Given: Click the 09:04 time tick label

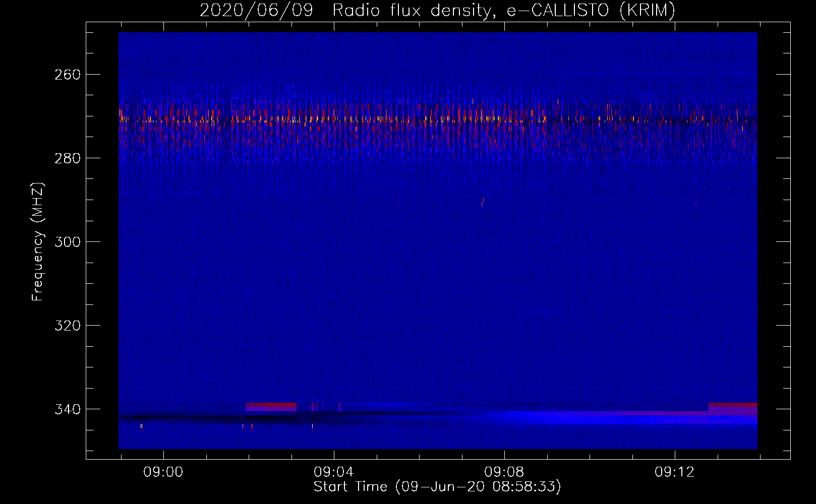Looking at the screenshot, I should (334, 472).
